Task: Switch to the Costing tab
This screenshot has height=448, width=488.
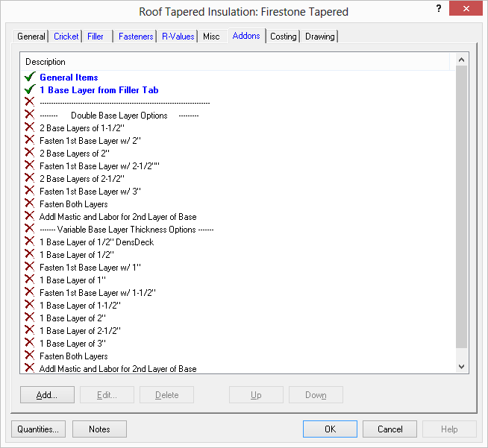Action: coord(283,36)
